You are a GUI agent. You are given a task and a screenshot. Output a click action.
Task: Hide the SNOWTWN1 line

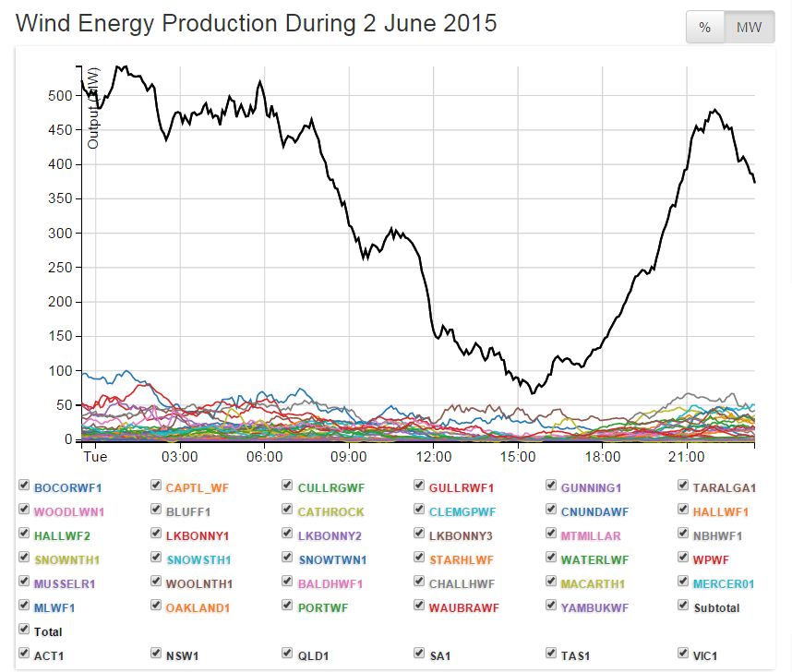click(x=288, y=558)
